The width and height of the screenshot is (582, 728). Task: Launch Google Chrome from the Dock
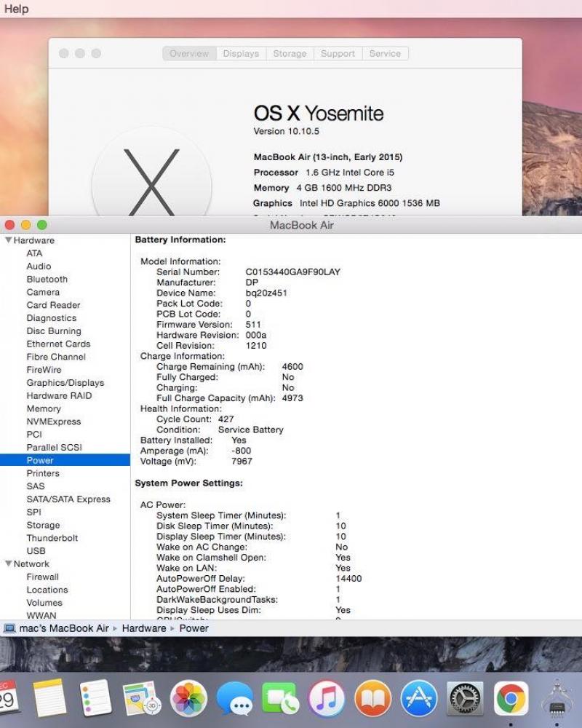point(511,698)
